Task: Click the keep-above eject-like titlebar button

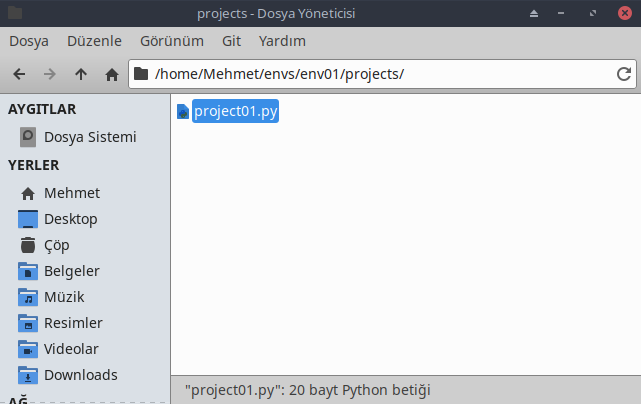Action: [534, 13]
